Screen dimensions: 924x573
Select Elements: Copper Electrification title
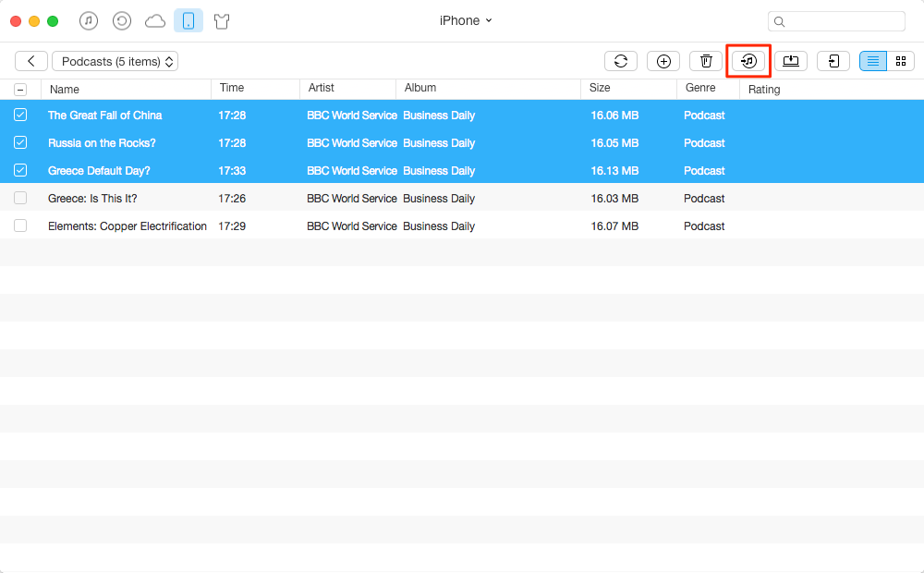point(128,226)
